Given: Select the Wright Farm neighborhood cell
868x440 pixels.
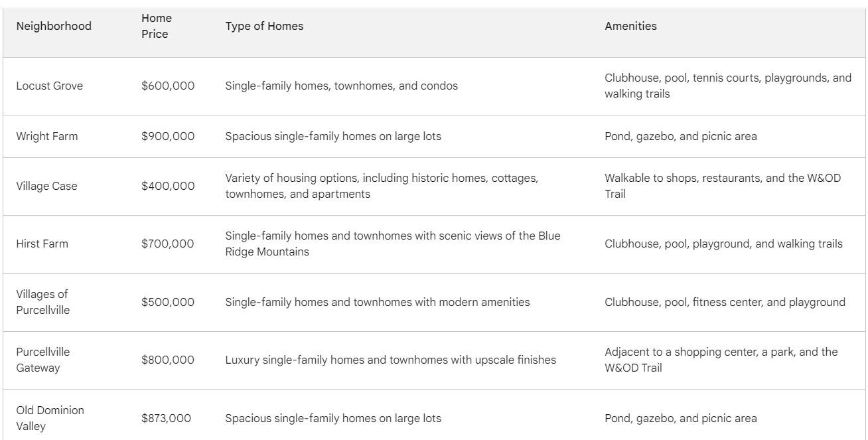Looking at the screenshot, I should click(47, 137).
